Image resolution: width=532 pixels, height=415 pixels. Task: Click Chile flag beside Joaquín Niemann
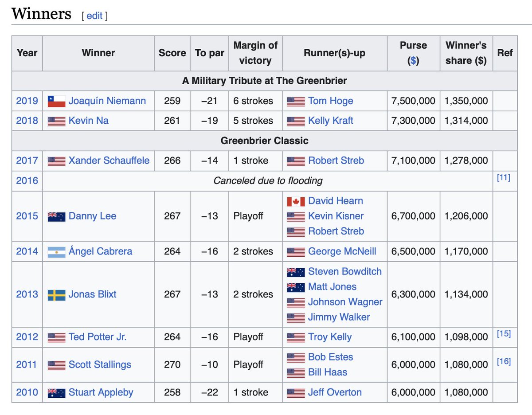coord(56,101)
